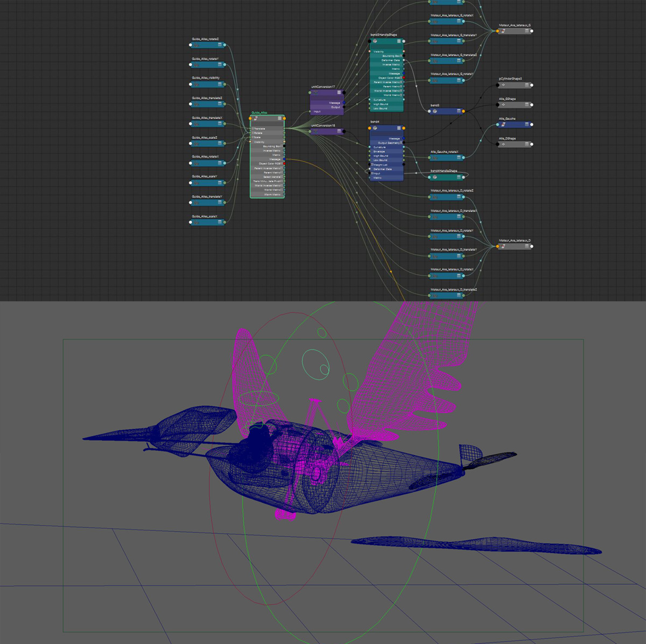Click the Guide_Ailes_translateZ node label
This screenshot has width=646, height=644.
click(x=207, y=98)
